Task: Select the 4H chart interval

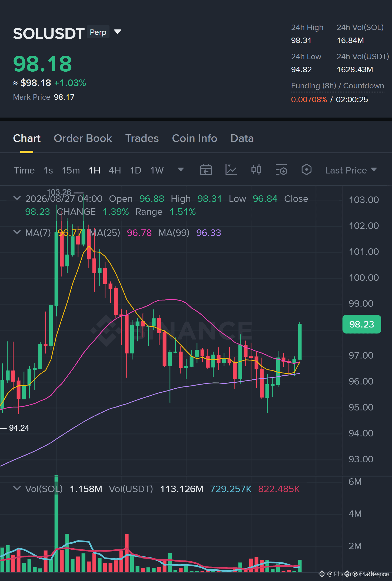Action: (x=115, y=171)
